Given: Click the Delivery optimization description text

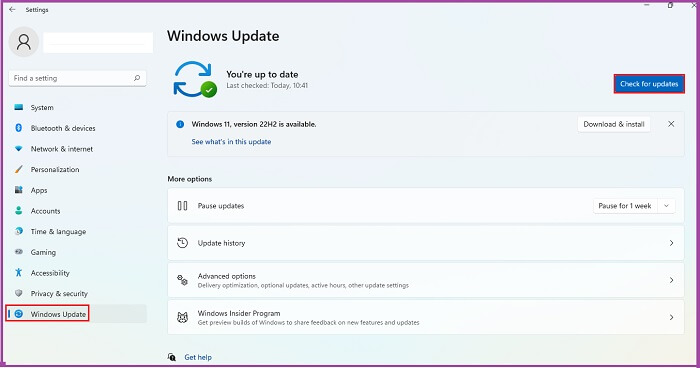Looking at the screenshot, I should pyautogui.click(x=303, y=285).
